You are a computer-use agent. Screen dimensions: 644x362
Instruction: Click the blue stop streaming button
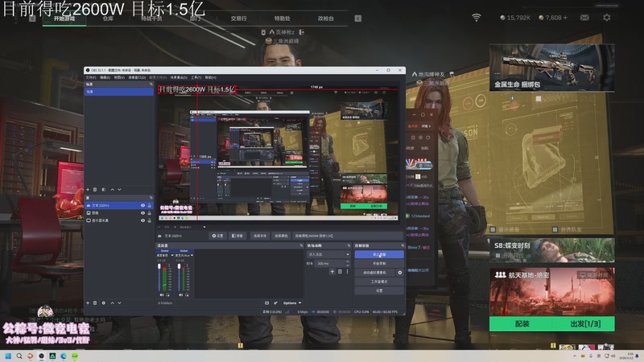(x=379, y=254)
